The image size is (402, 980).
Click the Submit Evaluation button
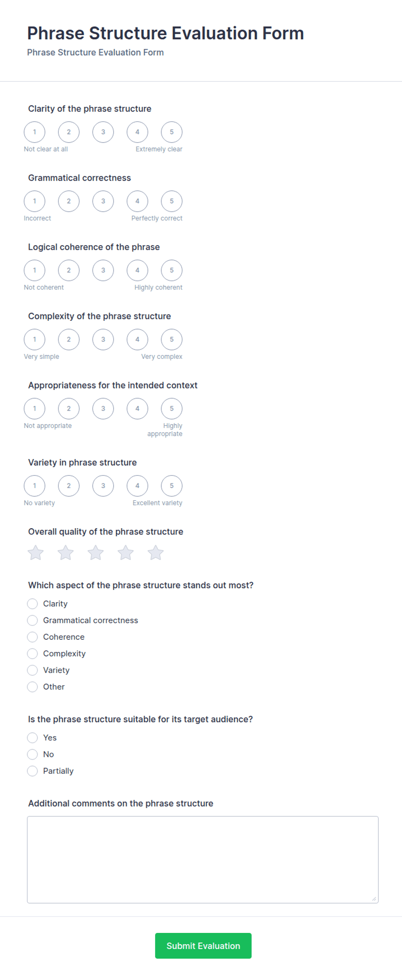(x=203, y=945)
